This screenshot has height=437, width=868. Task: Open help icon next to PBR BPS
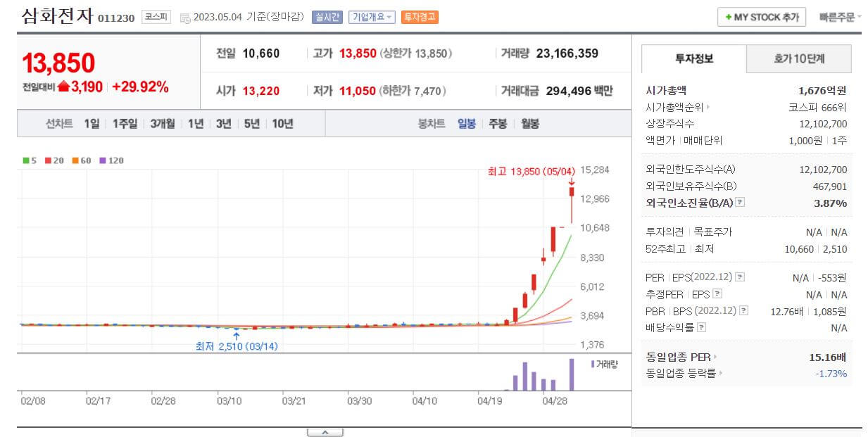coord(743,310)
